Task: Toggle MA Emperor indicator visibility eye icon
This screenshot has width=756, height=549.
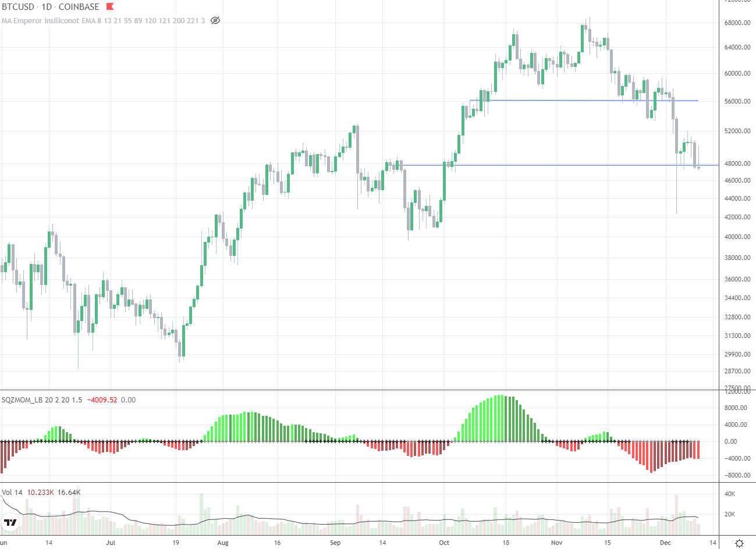Action: [x=215, y=20]
